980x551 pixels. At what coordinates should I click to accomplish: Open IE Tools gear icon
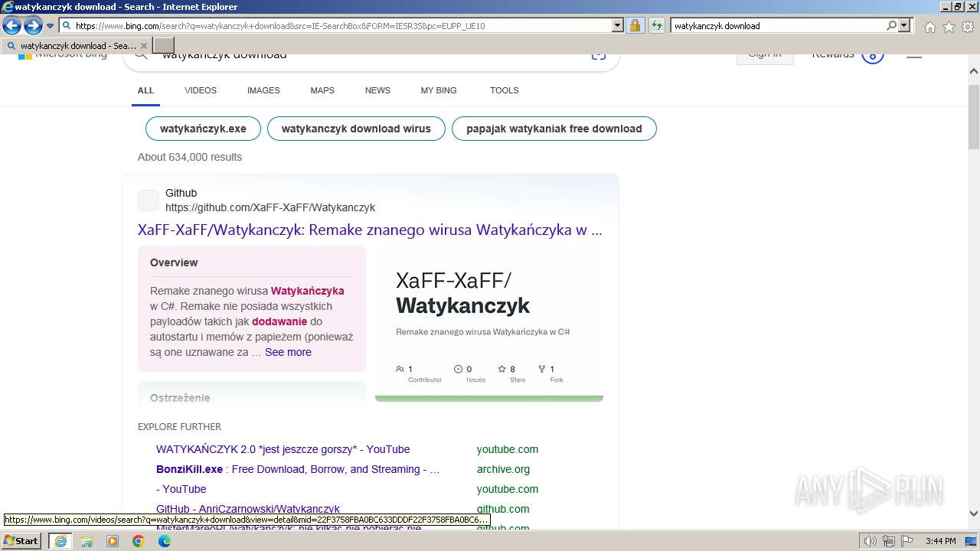point(968,27)
